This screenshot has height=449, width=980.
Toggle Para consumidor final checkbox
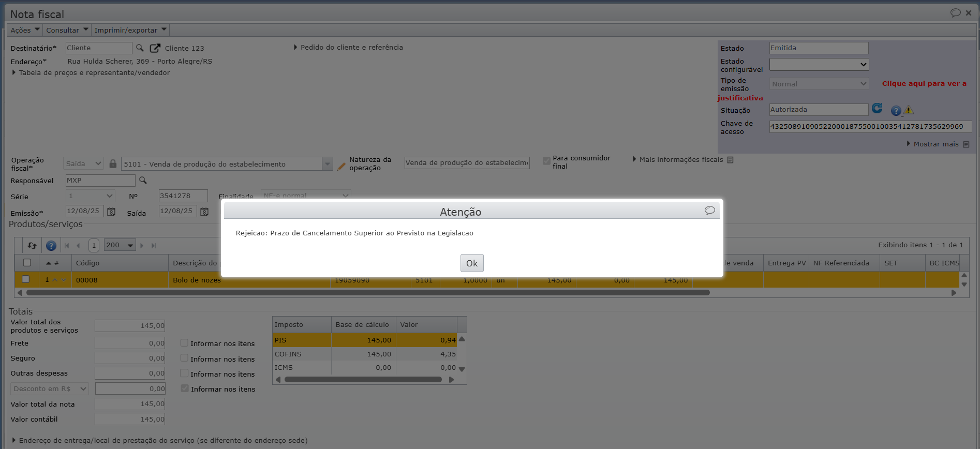pos(546,161)
